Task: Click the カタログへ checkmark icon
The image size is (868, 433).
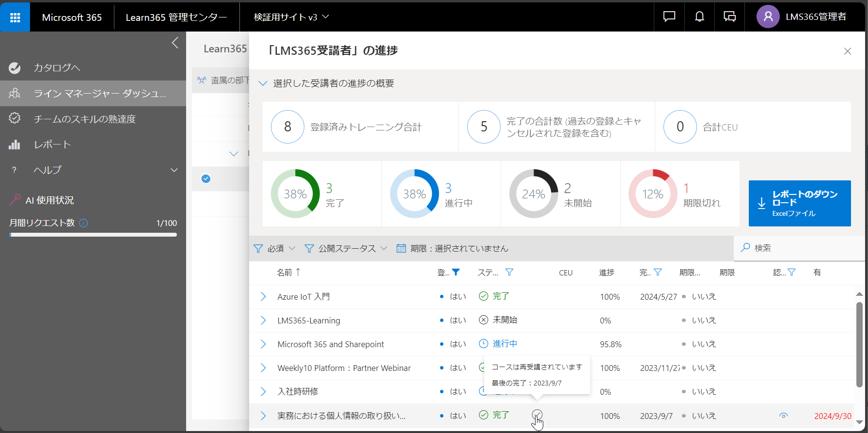Action: pyautogui.click(x=15, y=68)
